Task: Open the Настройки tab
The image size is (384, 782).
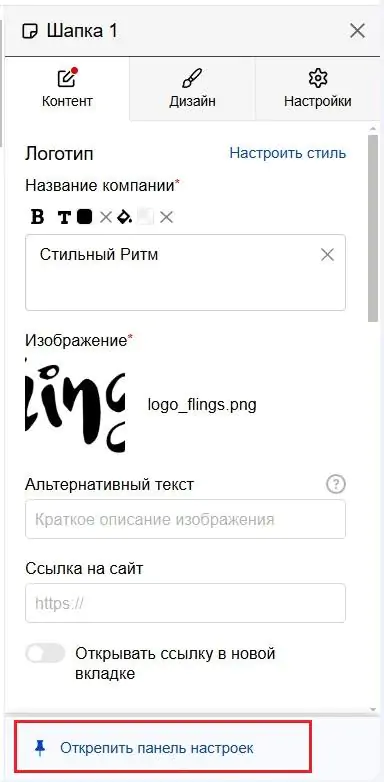Action: (317, 89)
